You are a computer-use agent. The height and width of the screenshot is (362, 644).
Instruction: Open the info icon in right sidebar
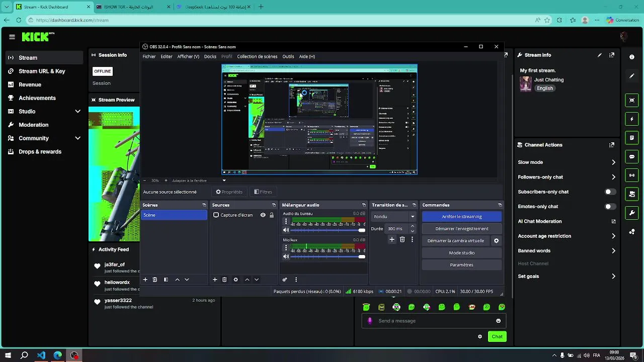(632, 57)
